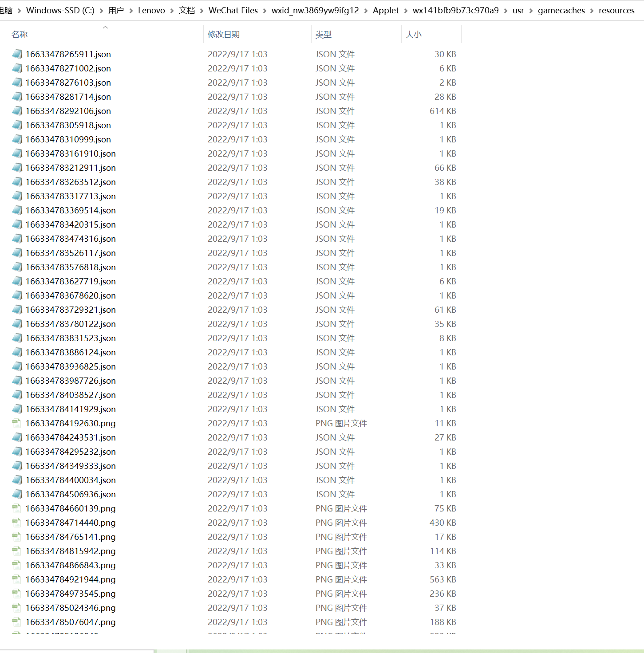Click the icon beside 166334784714440.png
The height and width of the screenshot is (653, 644).
click(17, 523)
